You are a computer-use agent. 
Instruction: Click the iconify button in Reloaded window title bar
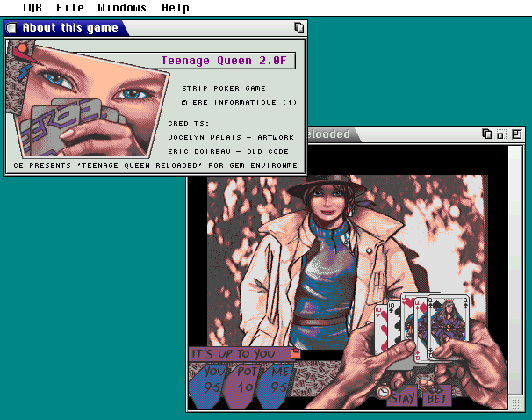(501, 134)
